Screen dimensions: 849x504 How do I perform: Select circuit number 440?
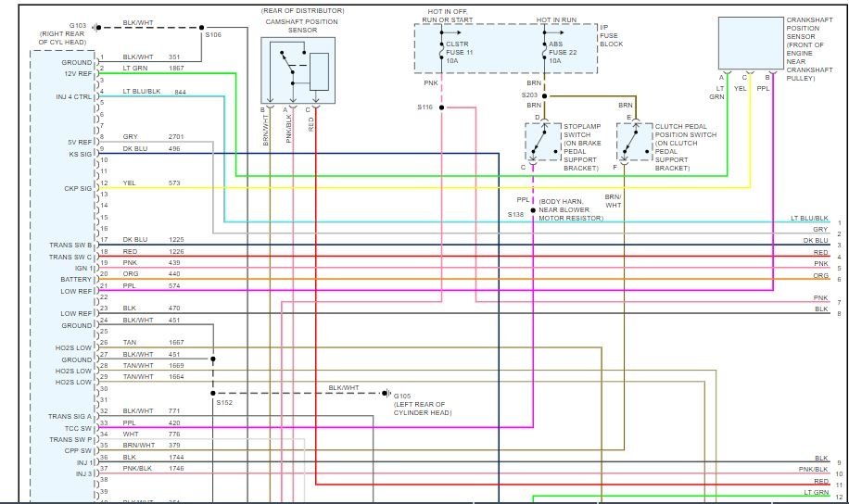pyautogui.click(x=174, y=274)
